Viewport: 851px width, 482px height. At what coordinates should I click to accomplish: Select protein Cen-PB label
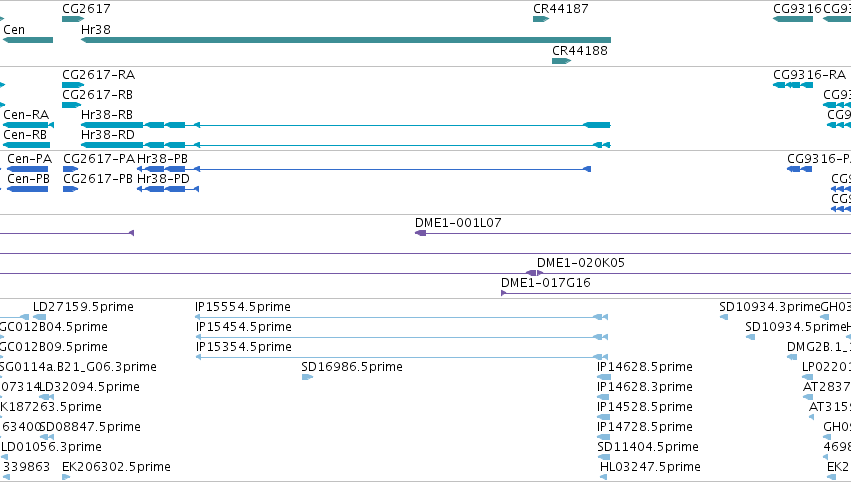click(x=28, y=179)
